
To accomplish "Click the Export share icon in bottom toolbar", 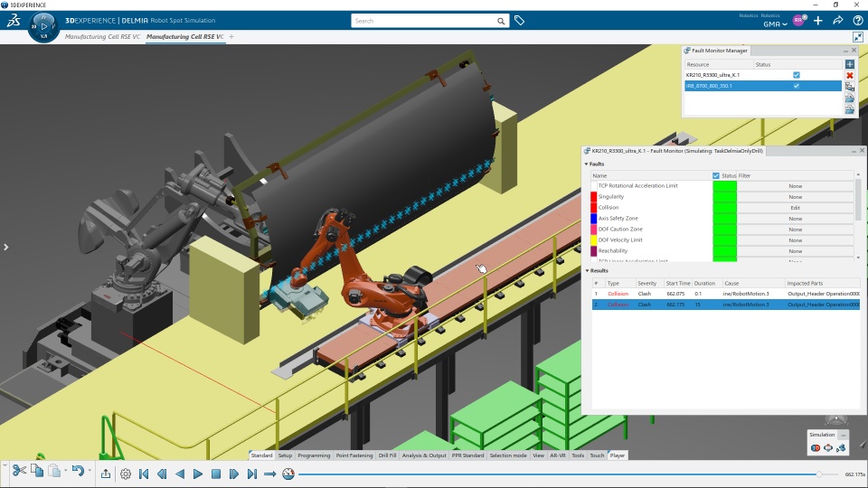I will point(106,474).
